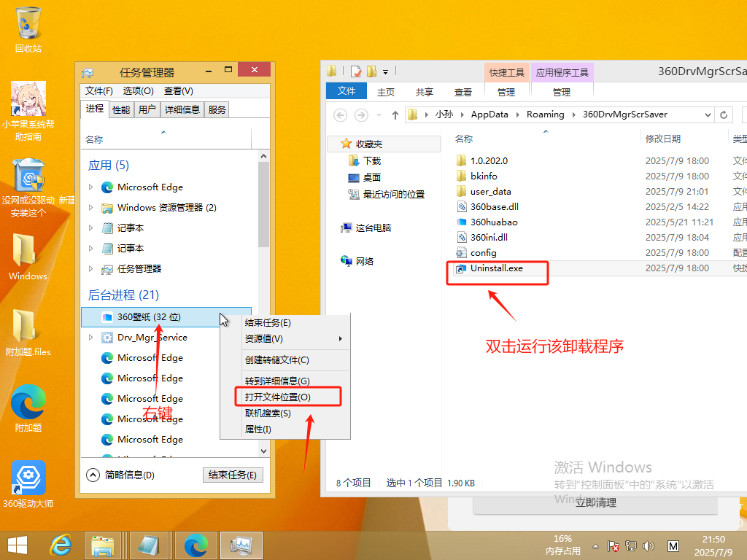This screenshot has height=560, width=747.
Task: Open the Recycle Bin desktop icon
Action: 28,29
